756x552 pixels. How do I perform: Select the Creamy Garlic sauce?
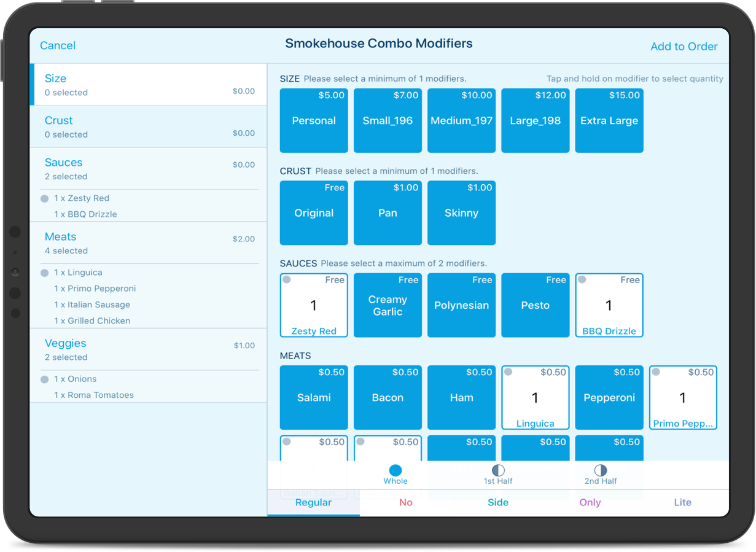[x=388, y=305]
